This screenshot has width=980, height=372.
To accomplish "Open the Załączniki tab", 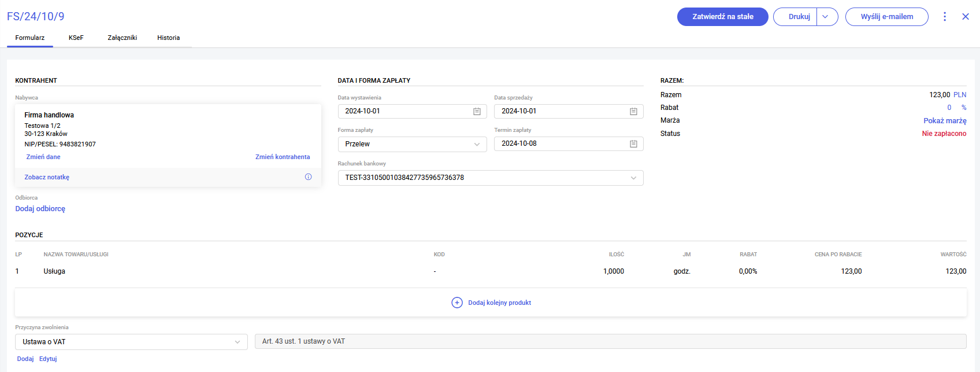I will coord(122,38).
